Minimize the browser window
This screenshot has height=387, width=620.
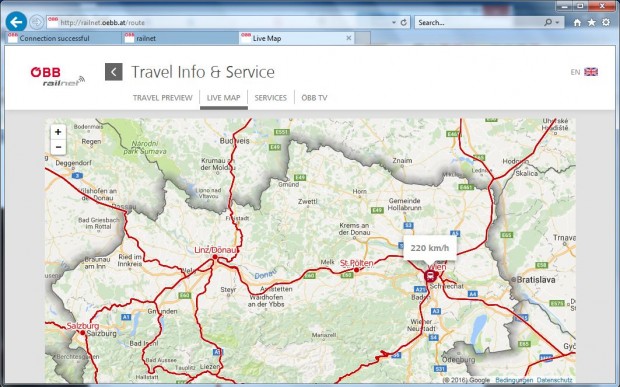566,6
